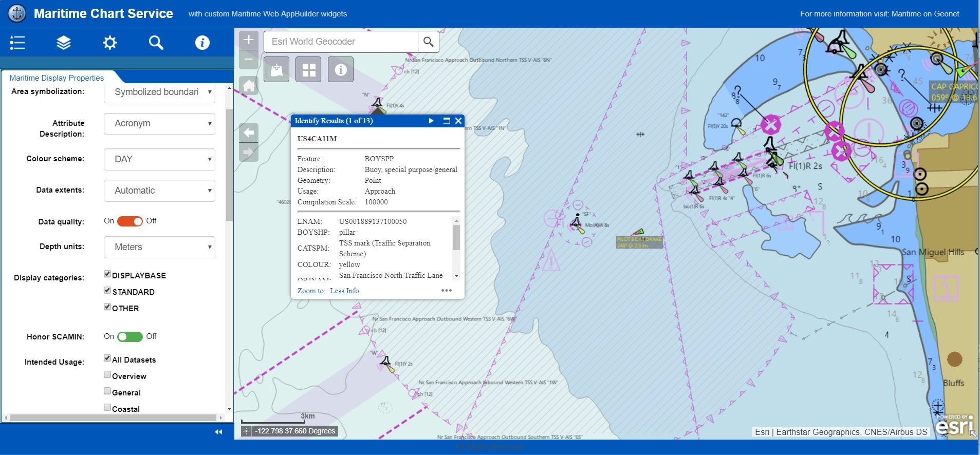Toggle the Honor SCAMIN switch
This screenshot has width=980, height=455.
coord(130,337)
